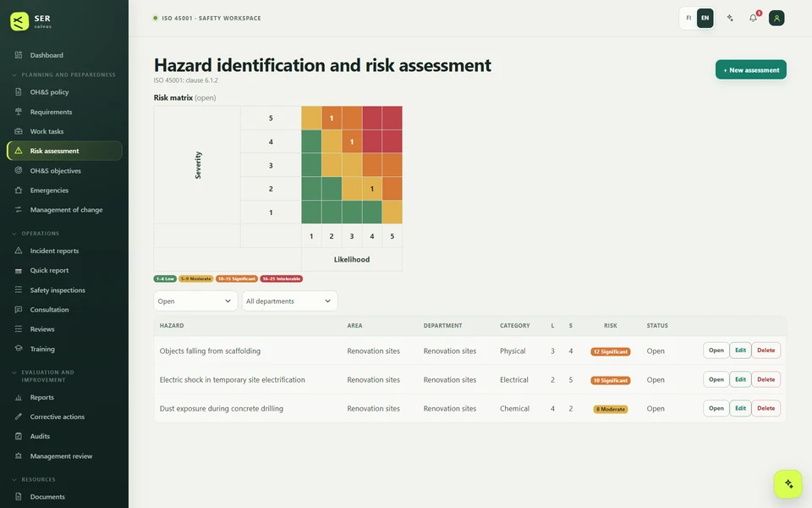Click the Safety inspections list icon
This screenshot has width=812, height=508.
point(19,290)
